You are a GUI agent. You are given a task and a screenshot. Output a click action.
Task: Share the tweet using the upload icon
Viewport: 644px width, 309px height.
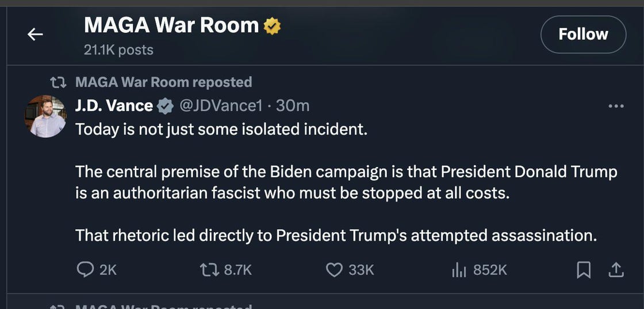click(x=616, y=269)
